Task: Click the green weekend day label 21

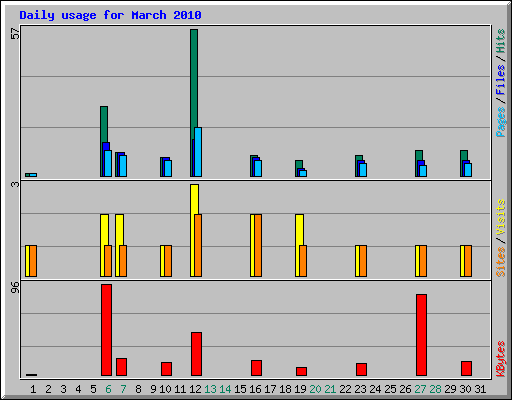Action: pos(330,389)
